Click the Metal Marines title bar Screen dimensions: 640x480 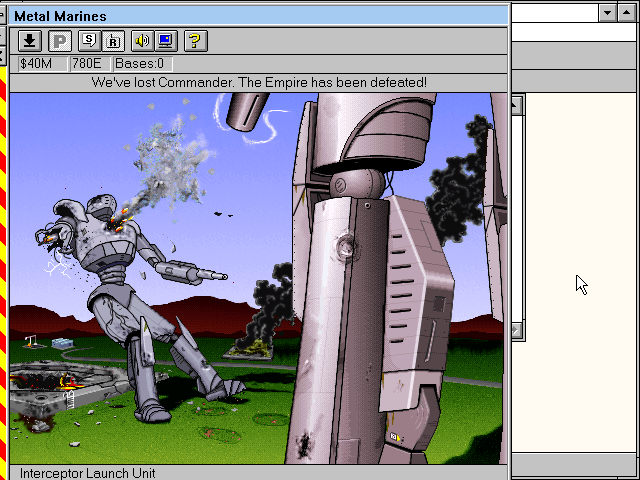259,16
